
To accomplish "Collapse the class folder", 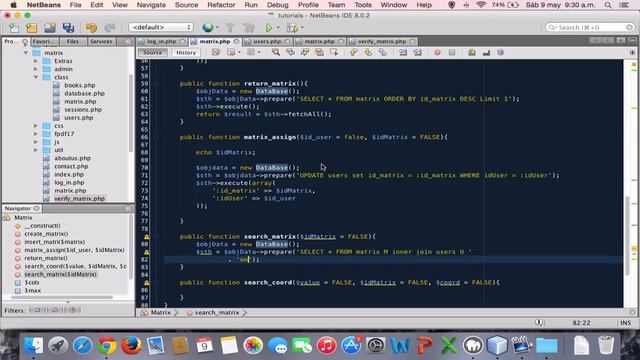I will click(36, 77).
